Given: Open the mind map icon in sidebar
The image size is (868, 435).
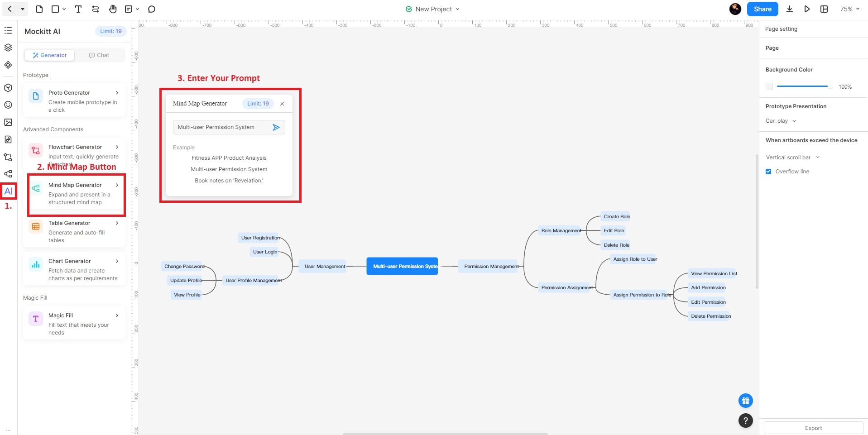Looking at the screenshot, I should pyautogui.click(x=8, y=174).
